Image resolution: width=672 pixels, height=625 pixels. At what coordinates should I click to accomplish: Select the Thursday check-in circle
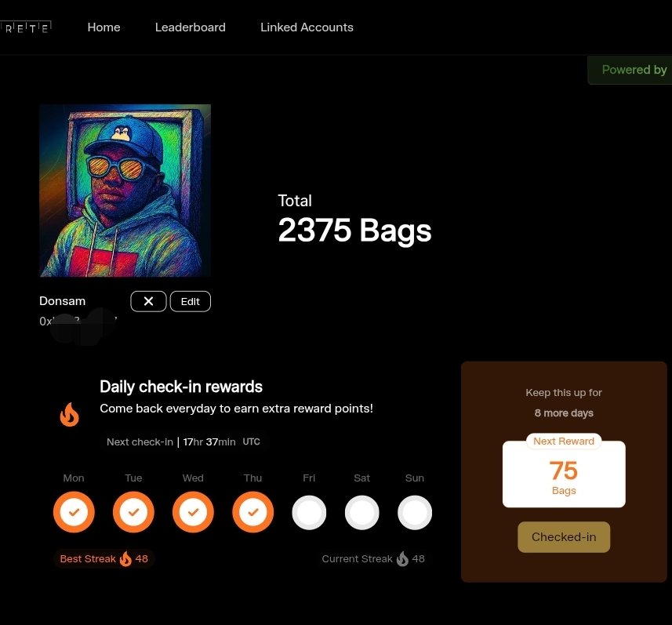(x=252, y=512)
